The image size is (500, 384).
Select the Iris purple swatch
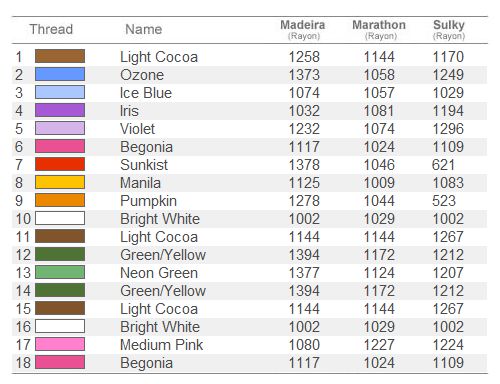click(x=60, y=110)
